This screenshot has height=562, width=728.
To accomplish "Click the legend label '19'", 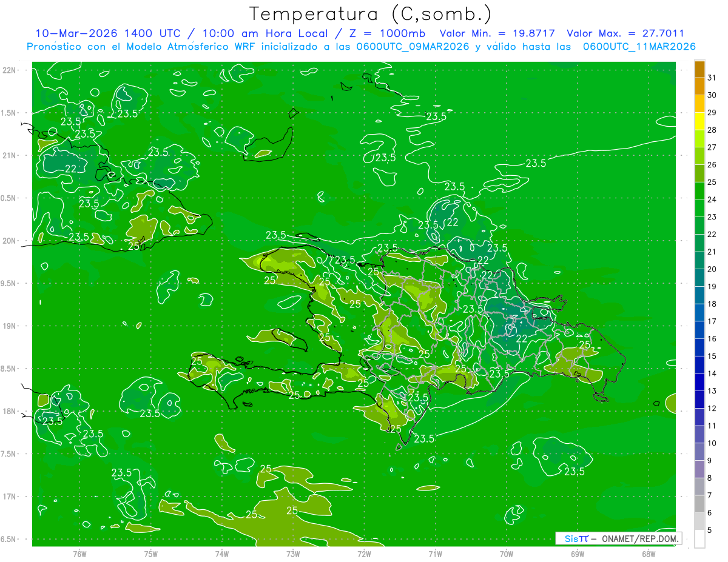I will [x=712, y=286].
